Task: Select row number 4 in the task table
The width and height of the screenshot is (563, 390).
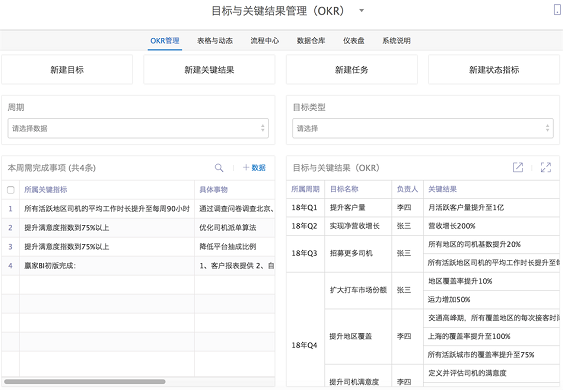Action: tap(10, 266)
